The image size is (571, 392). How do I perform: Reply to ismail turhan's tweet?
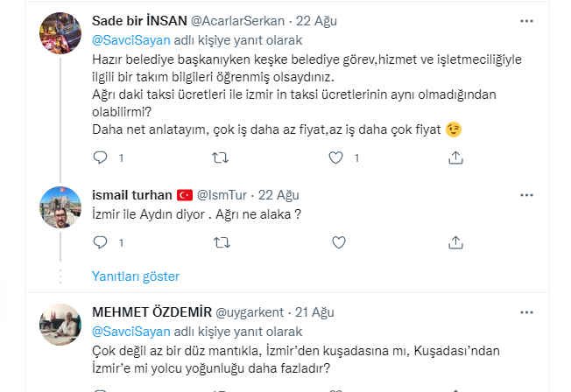[100, 241]
